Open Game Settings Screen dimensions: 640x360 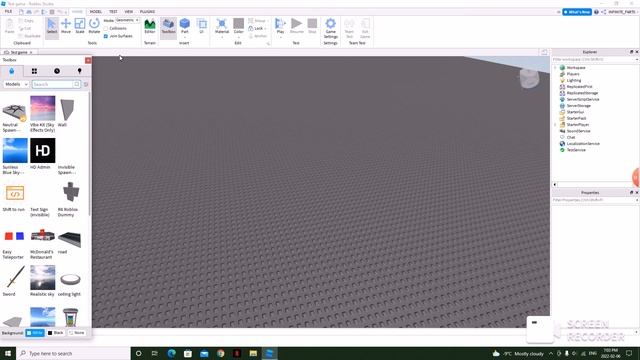coord(331,28)
